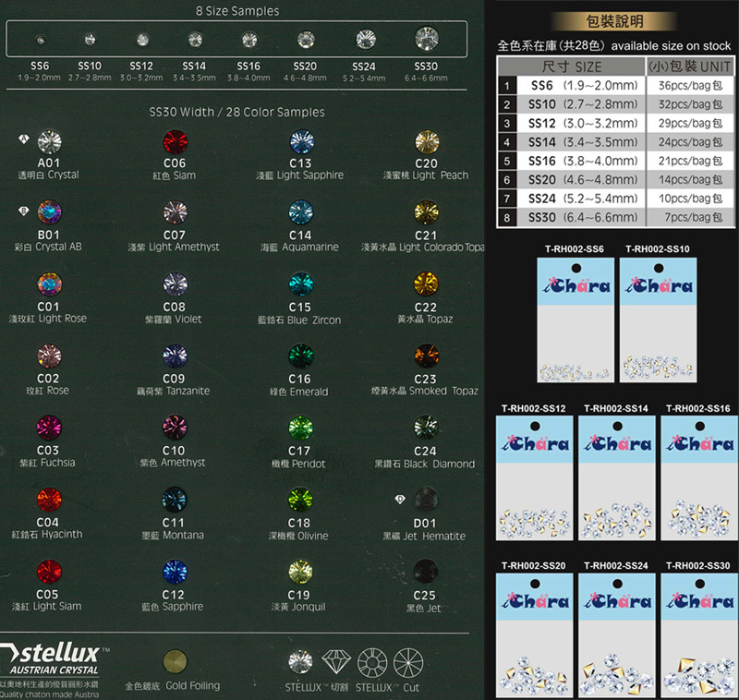
Task: Click the diamond marker A beside A01
Action: pyautogui.click(x=24, y=139)
